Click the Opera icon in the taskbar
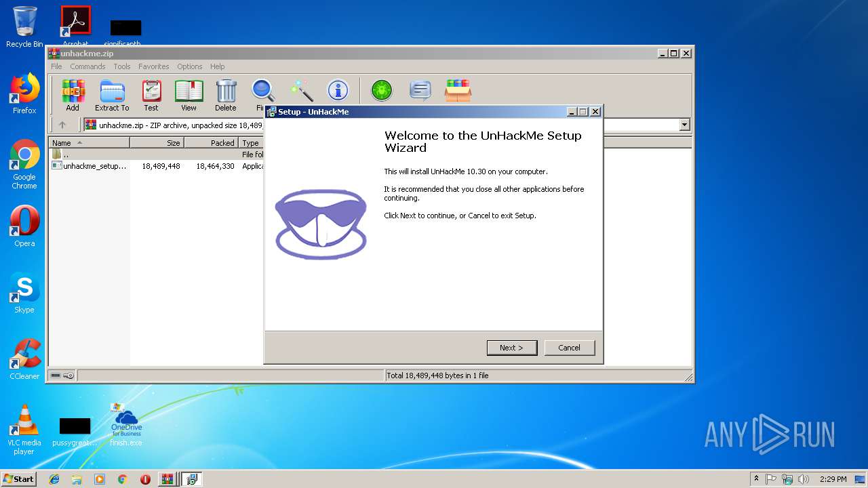The height and width of the screenshot is (488, 868). click(x=145, y=479)
